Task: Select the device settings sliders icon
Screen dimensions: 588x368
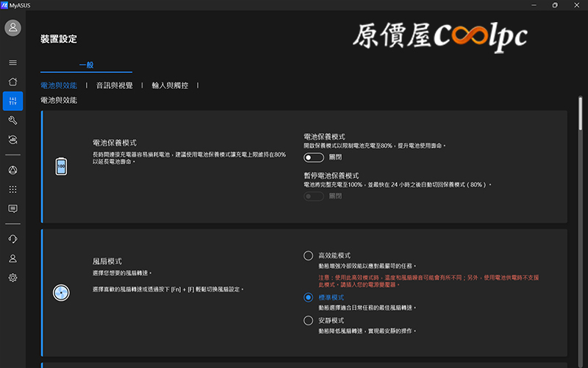Action: pos(12,101)
